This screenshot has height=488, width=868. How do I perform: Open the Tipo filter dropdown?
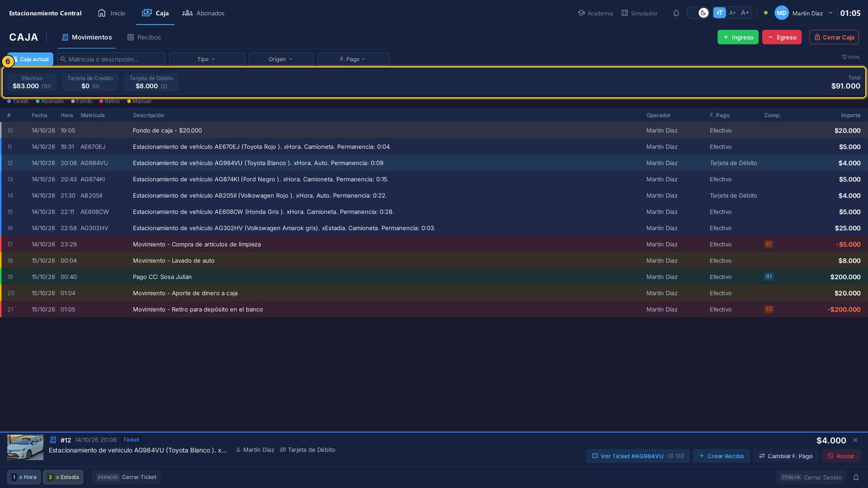click(x=207, y=59)
